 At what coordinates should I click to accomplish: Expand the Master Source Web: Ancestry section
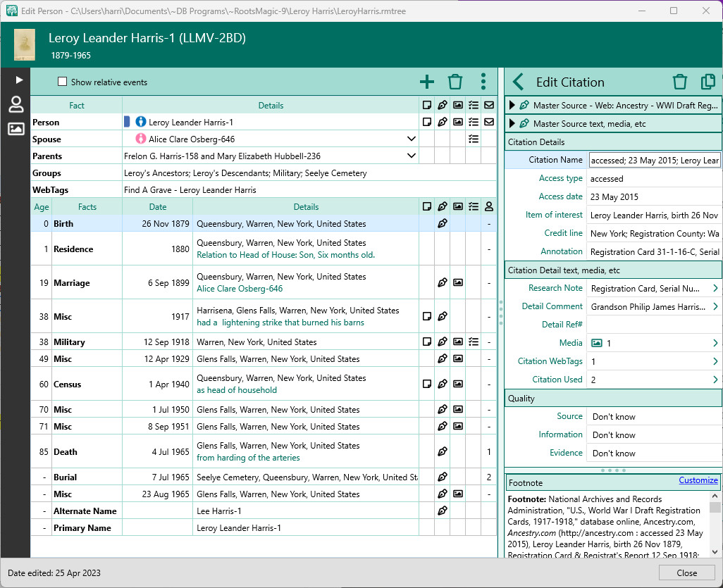tap(512, 105)
